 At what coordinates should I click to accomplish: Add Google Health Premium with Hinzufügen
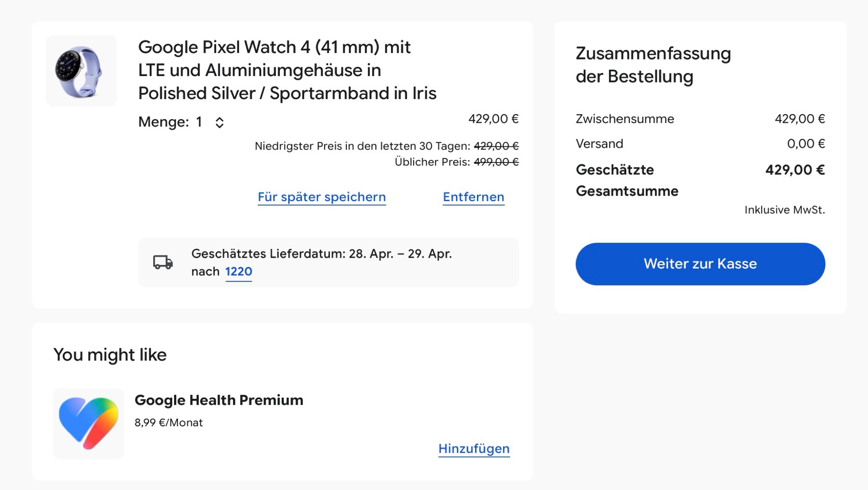pos(474,448)
